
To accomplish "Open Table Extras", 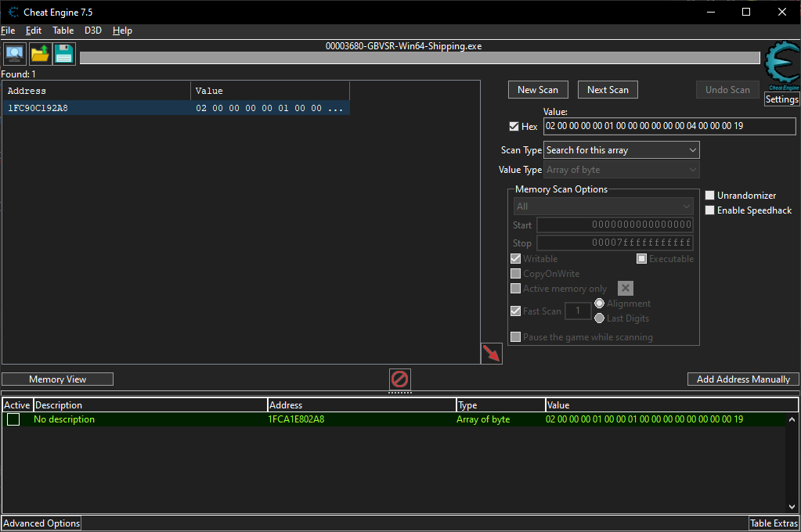I will (774, 523).
